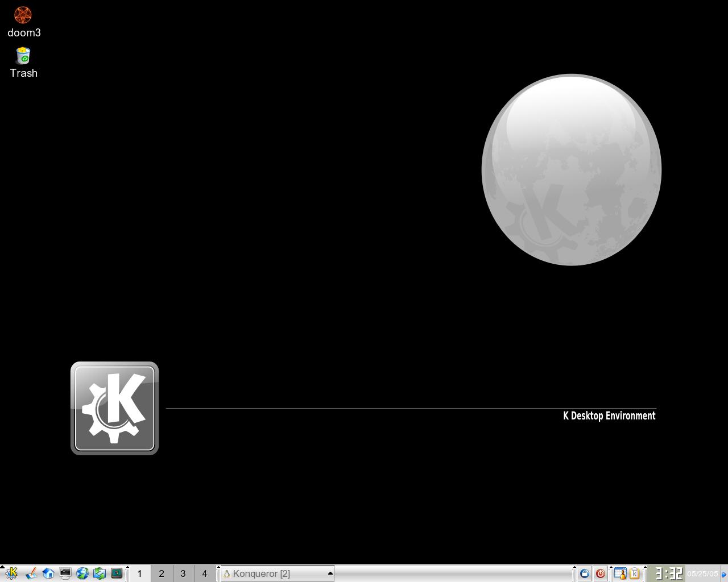Click the clock applet handle arrow
Viewport: 728px width, 582px height.
pyautogui.click(x=645, y=567)
